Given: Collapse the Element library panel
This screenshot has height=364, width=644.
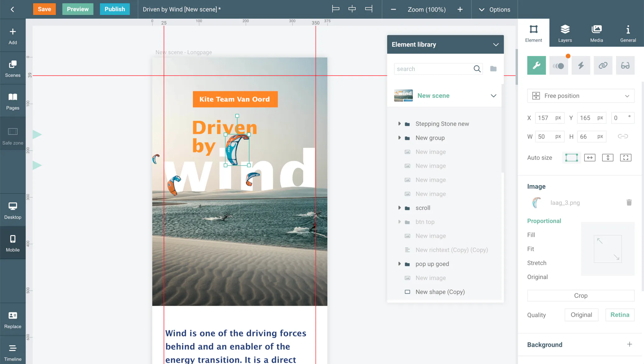Looking at the screenshot, I should click(496, 44).
